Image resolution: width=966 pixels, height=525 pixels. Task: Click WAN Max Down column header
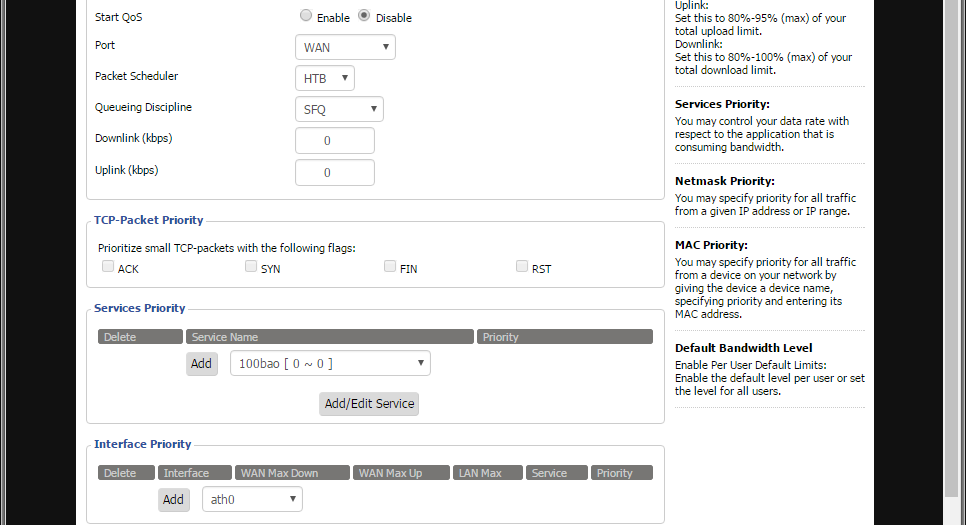293,473
